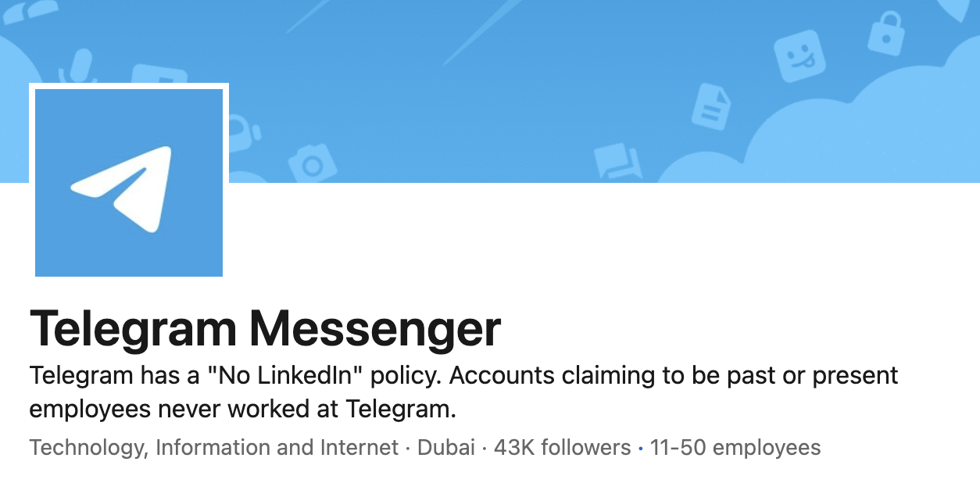Click the camera icon in the banner
Viewport: 980px width, 483px height.
tap(312, 164)
